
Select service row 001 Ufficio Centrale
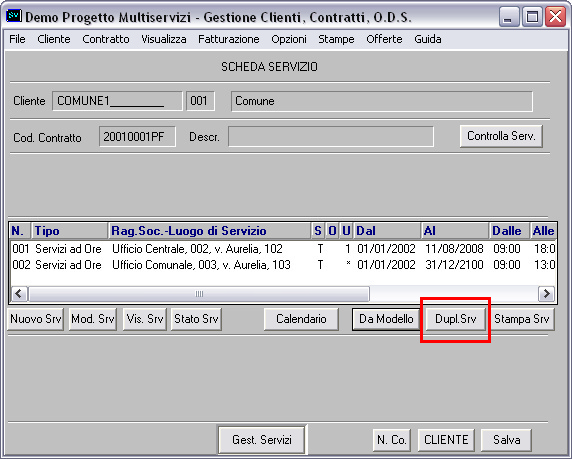283,249
